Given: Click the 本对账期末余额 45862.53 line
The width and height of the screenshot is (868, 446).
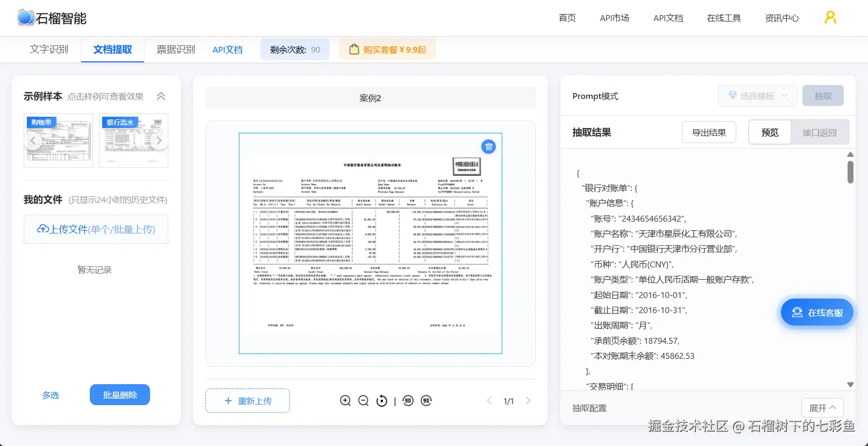Looking at the screenshot, I should coord(643,356).
